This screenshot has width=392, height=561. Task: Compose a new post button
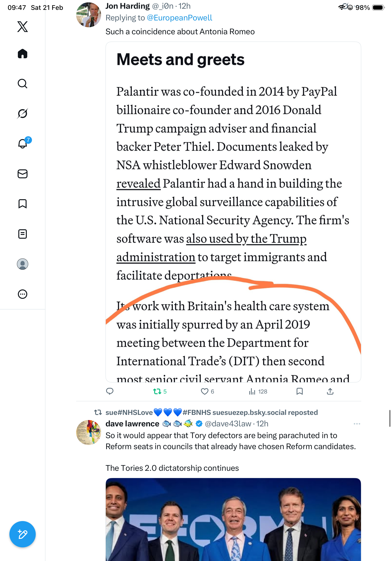click(23, 534)
